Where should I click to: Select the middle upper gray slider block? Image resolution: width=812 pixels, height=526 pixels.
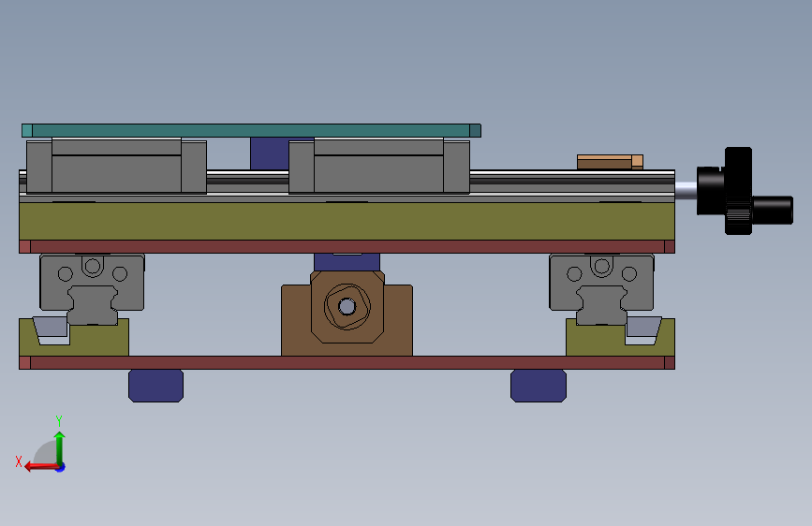tap(379, 167)
